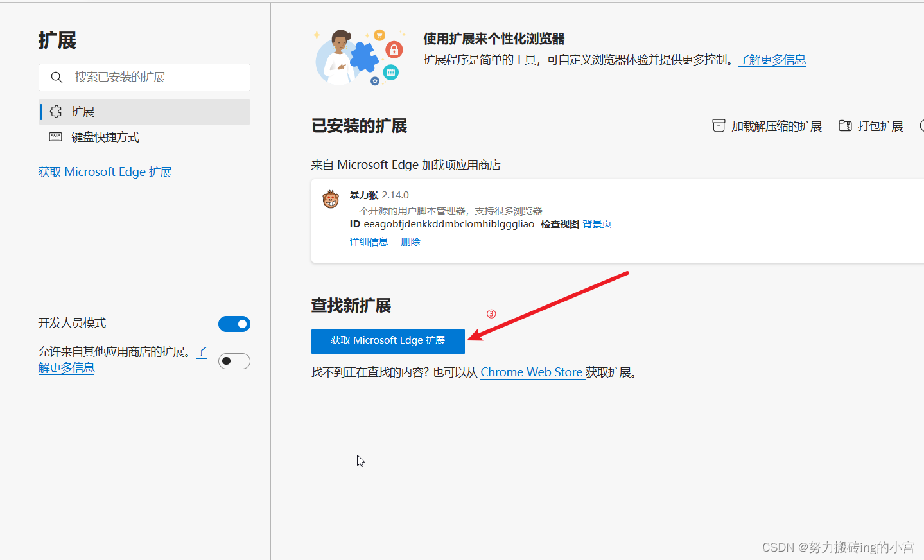Click the extension ID text eeagobfjdenkkddmbclomhiblggliao
This screenshot has width=924, height=560.
(449, 224)
